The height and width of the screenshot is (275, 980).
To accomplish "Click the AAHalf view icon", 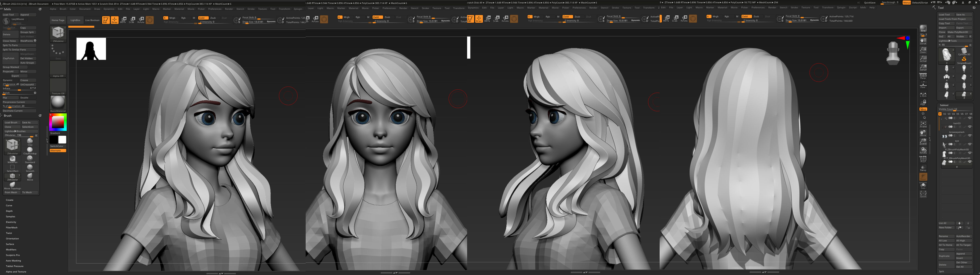I will click(x=923, y=67).
